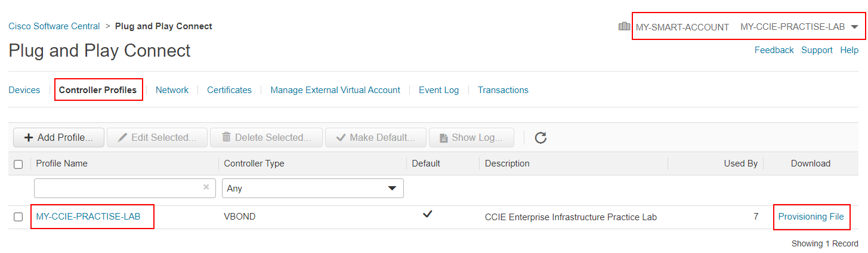The height and width of the screenshot is (253, 868).
Task: Focus the Profile Name filter field
Action: click(x=116, y=188)
